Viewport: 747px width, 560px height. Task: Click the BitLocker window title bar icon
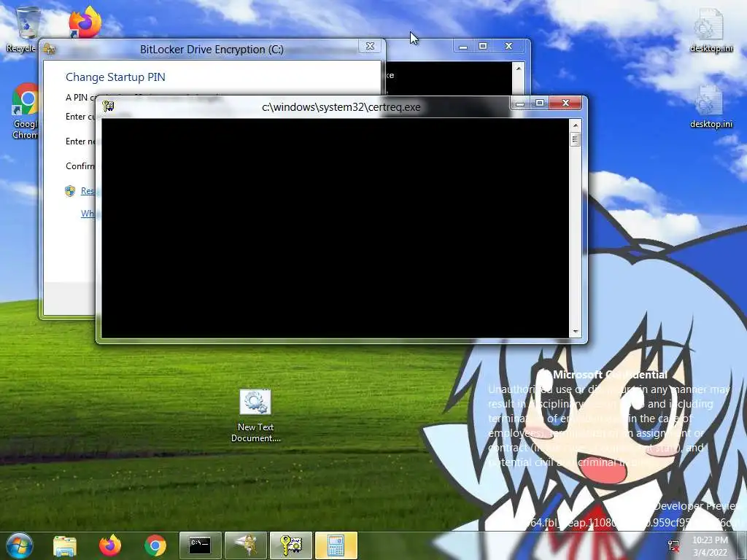point(50,49)
